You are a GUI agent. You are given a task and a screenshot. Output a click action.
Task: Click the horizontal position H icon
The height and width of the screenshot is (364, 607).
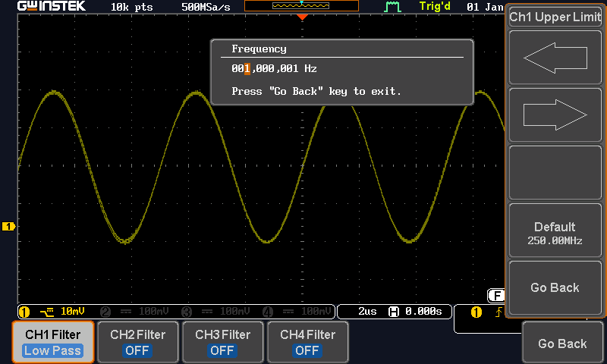click(393, 312)
